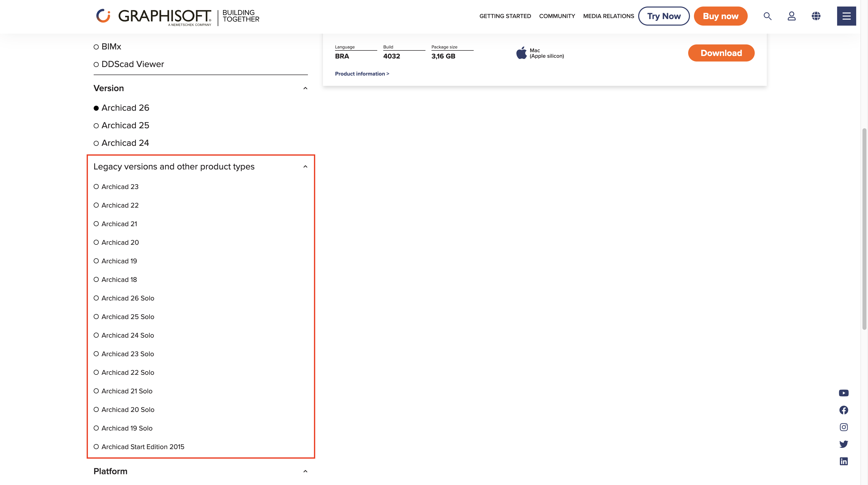Viewport: 868px width, 485px height.
Task: Open the user account icon
Action: click(791, 16)
